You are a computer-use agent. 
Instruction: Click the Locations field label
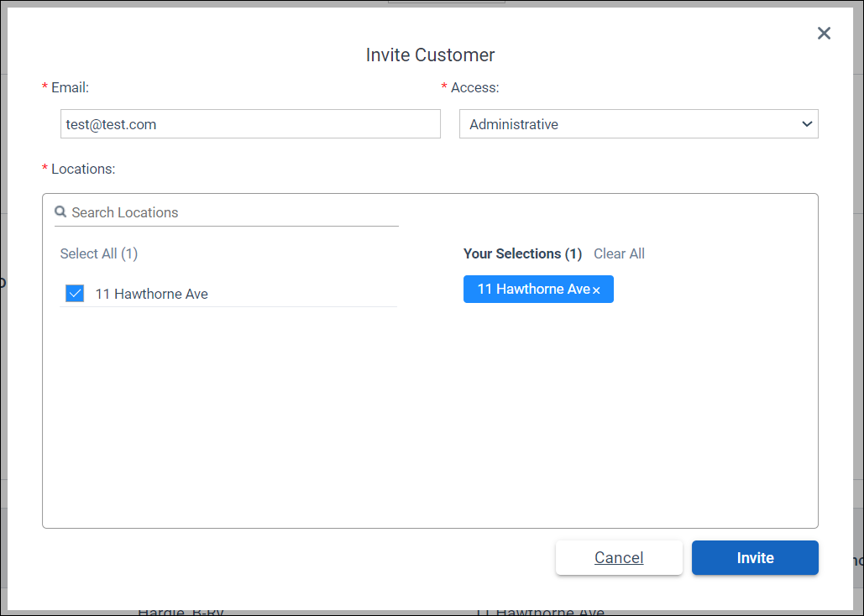coord(81,169)
